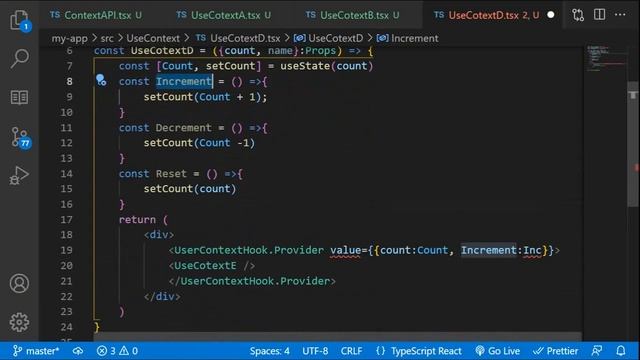Click the Synchronize Changes cloud icon
640x360 pixels.
[78, 351]
